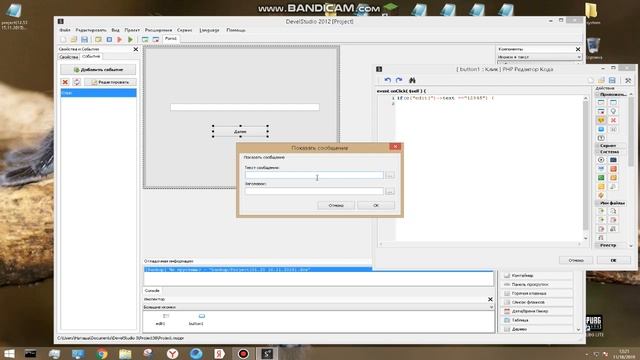Click Отмена in the message dialog
The image size is (640, 360).
tap(336, 205)
